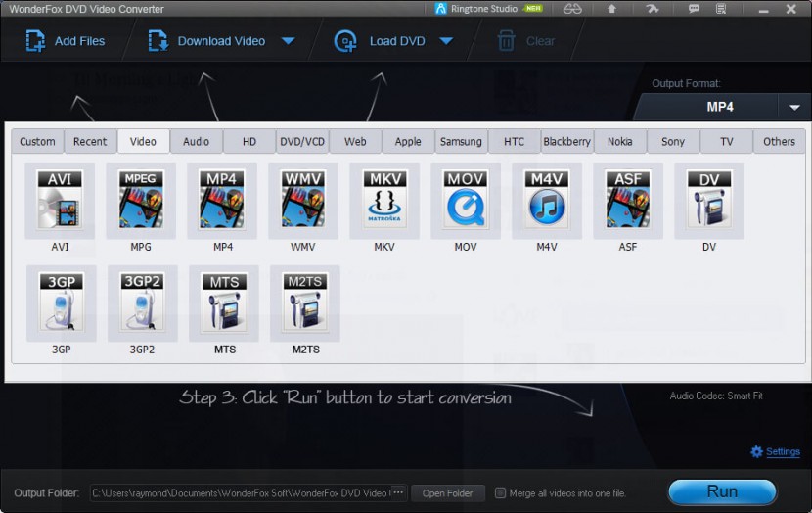812x513 pixels.
Task: Click the Add Files label
Action: click(x=80, y=41)
